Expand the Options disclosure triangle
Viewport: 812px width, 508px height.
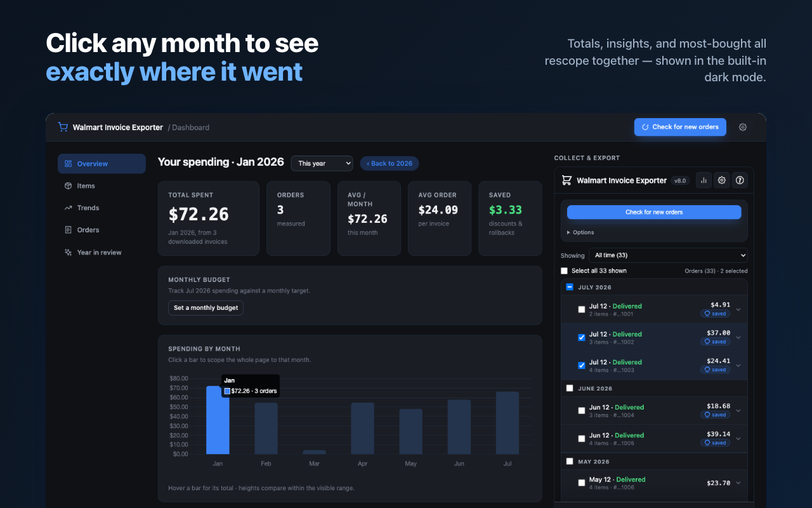point(568,232)
